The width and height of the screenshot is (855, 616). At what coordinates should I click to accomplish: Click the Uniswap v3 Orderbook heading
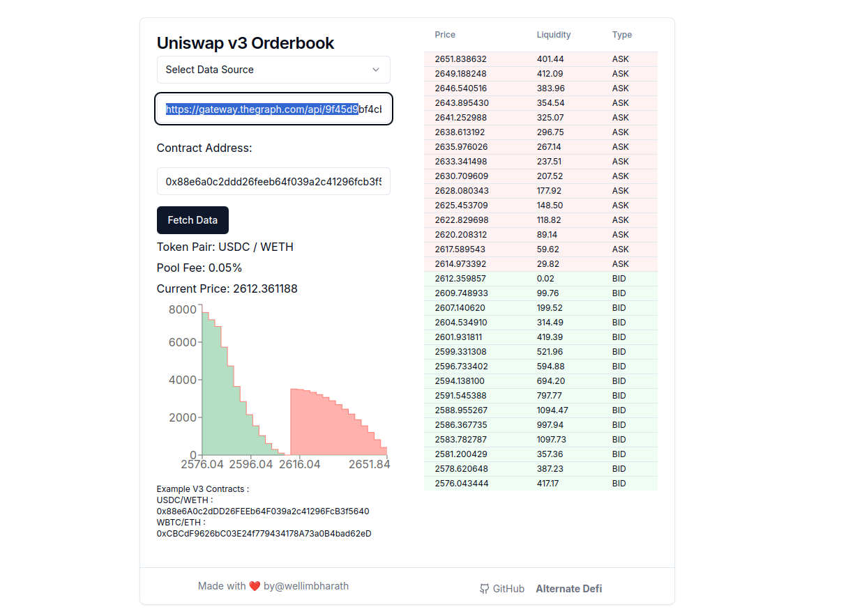coord(245,43)
